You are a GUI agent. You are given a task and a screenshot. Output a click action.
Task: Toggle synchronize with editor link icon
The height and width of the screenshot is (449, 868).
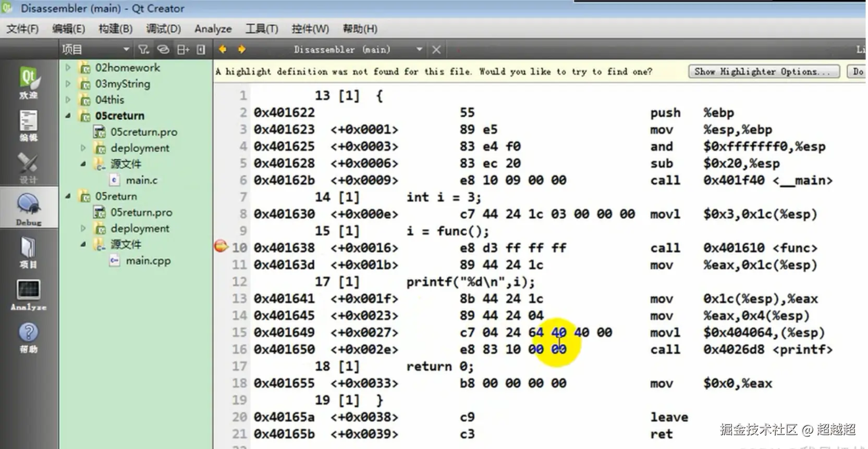pos(163,49)
